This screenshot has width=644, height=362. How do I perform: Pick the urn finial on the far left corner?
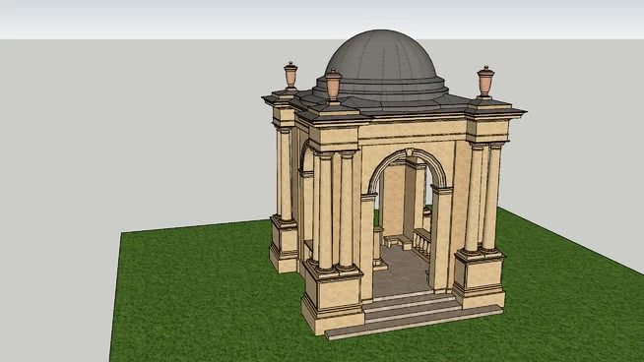pyautogui.click(x=290, y=75)
